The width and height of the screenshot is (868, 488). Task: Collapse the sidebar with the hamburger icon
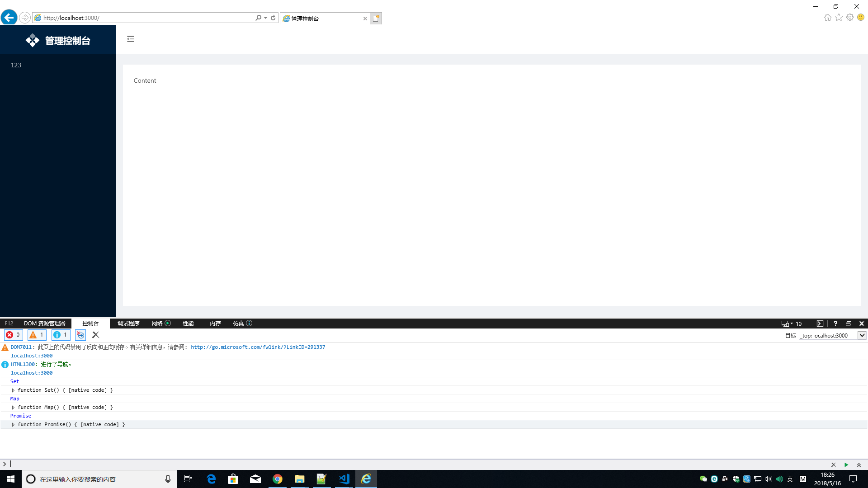coord(131,39)
